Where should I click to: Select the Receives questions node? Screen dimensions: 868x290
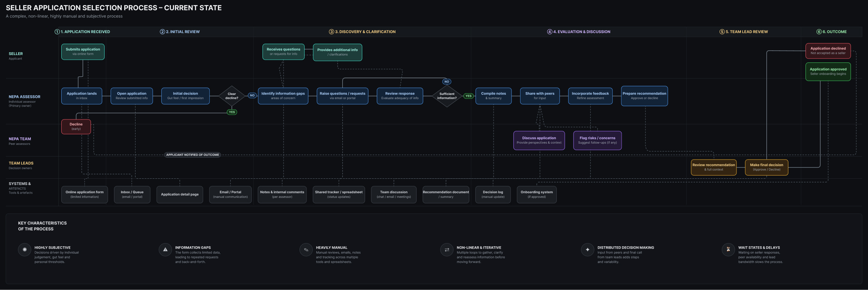tap(283, 52)
